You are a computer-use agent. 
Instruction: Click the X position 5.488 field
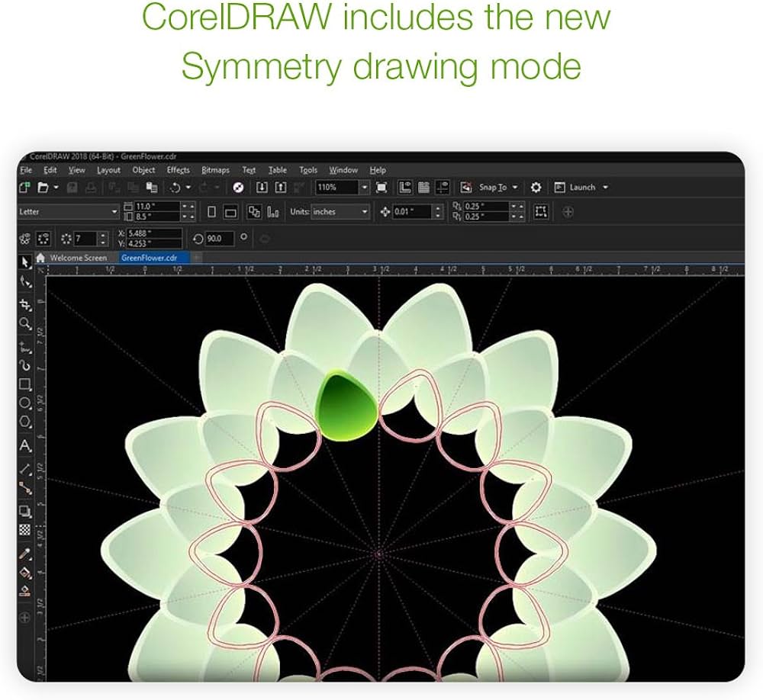[154, 233]
